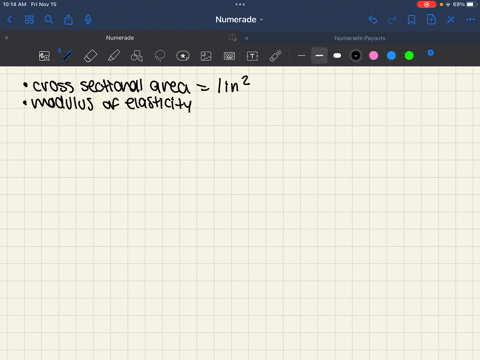Add a custom pen color
480x360 pixels.
428,55
